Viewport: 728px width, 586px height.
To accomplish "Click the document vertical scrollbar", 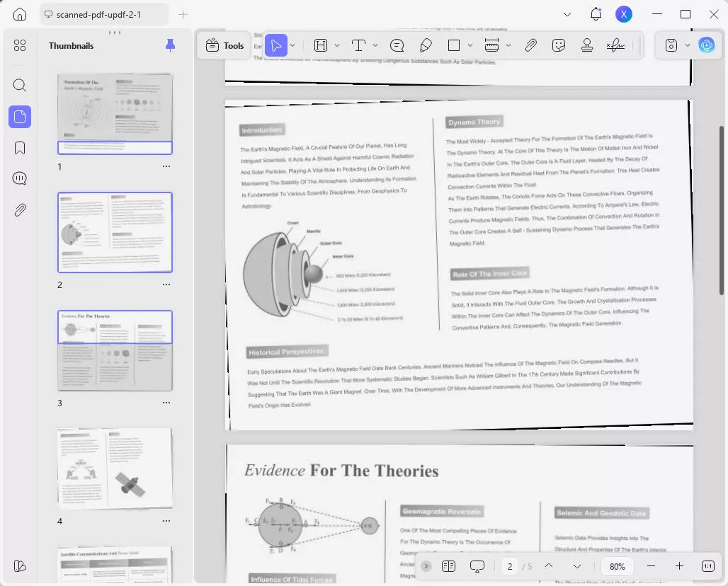I will [x=722, y=209].
